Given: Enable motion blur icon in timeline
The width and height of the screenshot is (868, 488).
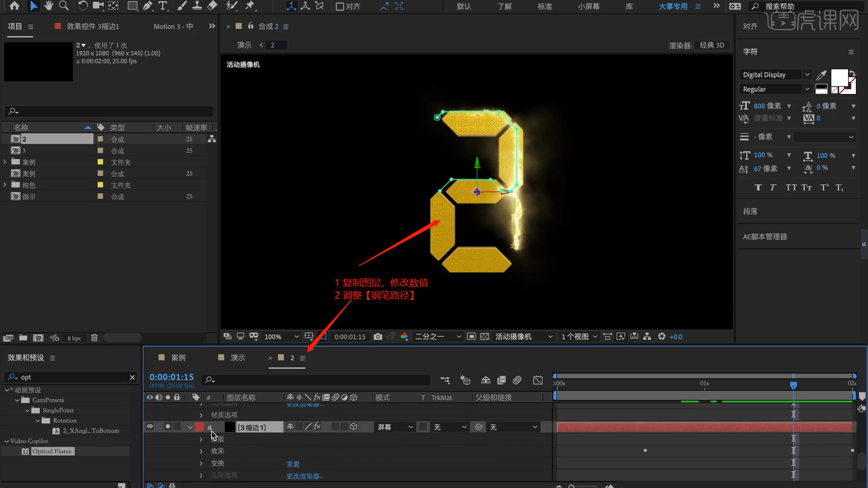Looking at the screenshot, I should coord(517,380).
